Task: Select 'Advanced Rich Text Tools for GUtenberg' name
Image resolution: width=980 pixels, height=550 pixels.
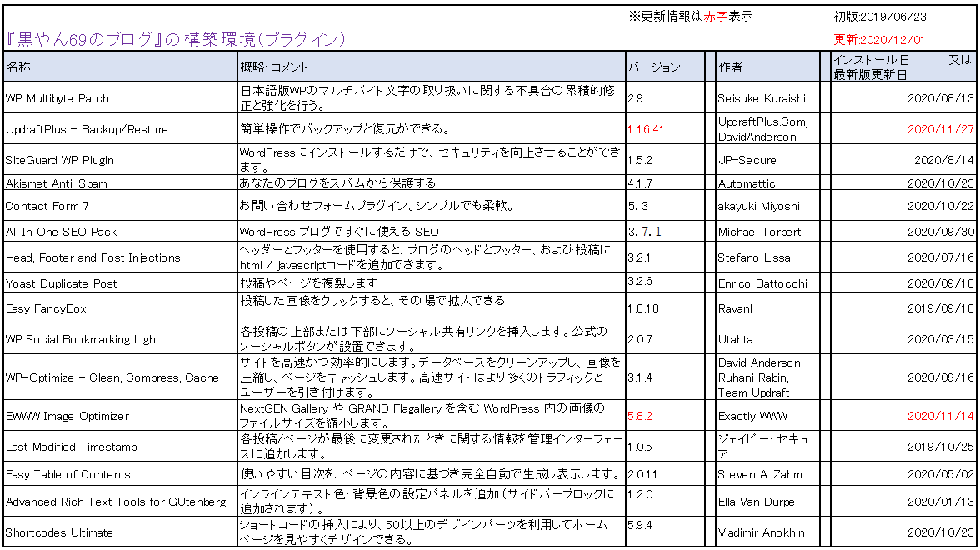Action: coord(116,502)
